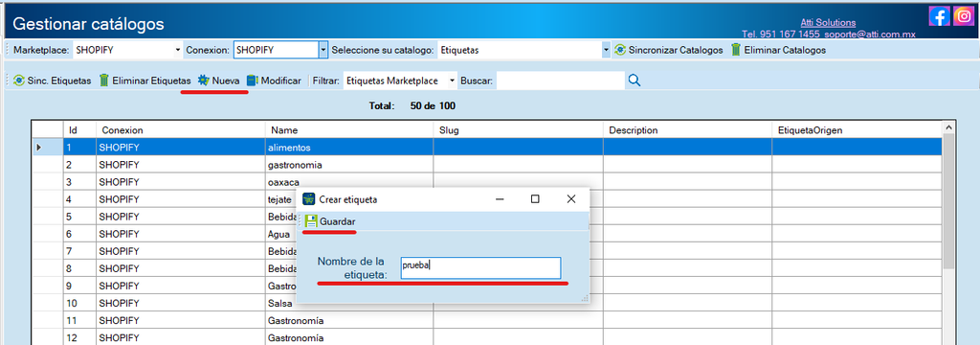Click Sinc. Etiquetas toolbar button

click(x=53, y=80)
